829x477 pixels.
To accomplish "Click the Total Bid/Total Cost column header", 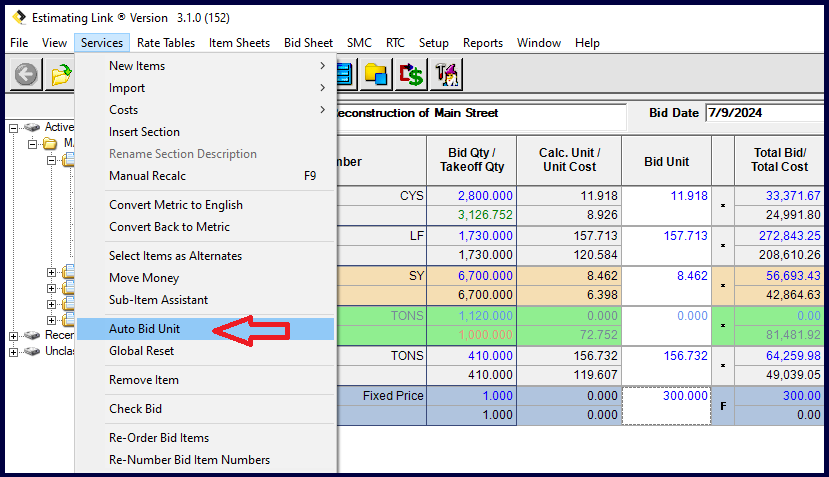I will pyautogui.click(x=779, y=160).
